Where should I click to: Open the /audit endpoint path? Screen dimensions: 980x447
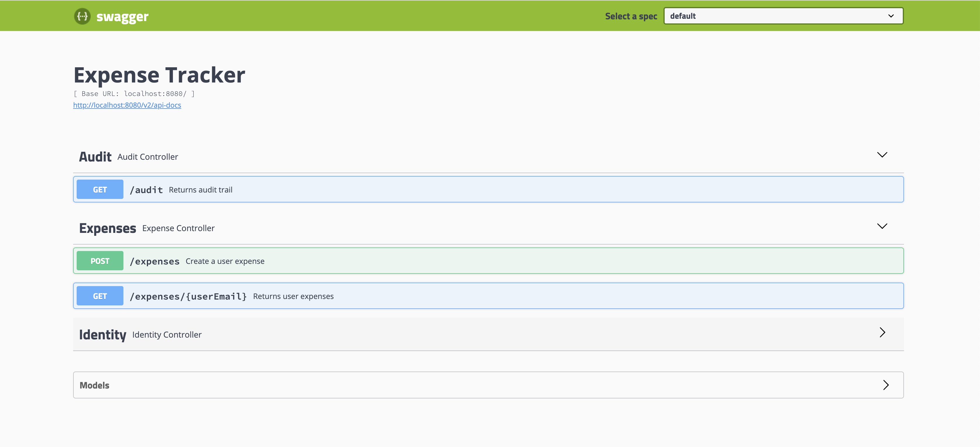[147, 190]
